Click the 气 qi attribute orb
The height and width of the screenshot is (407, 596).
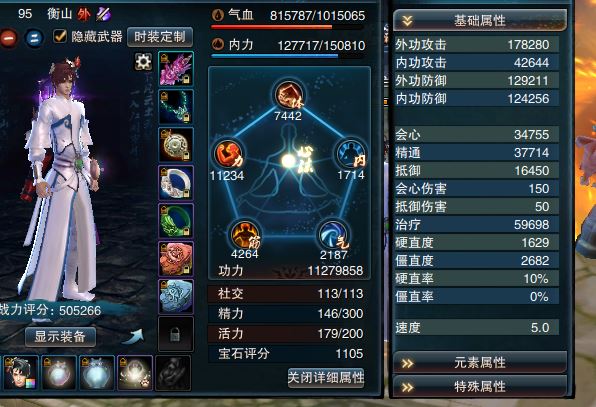click(x=333, y=235)
